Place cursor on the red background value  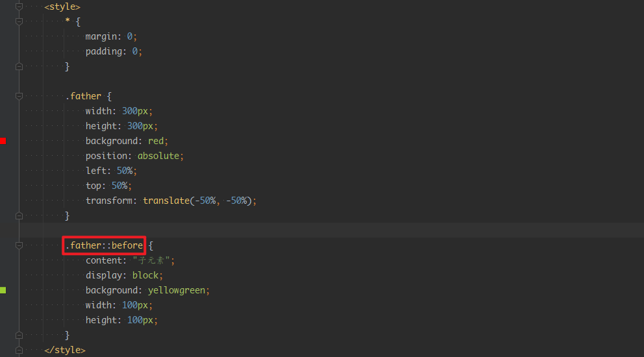pyautogui.click(x=158, y=141)
